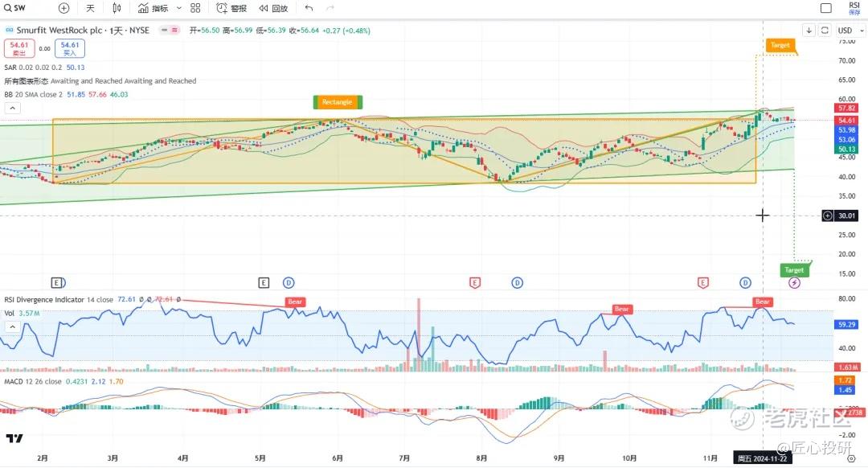Click the Bear label near late November in RSI pane
Screen dimensions: 868x468
click(762, 302)
